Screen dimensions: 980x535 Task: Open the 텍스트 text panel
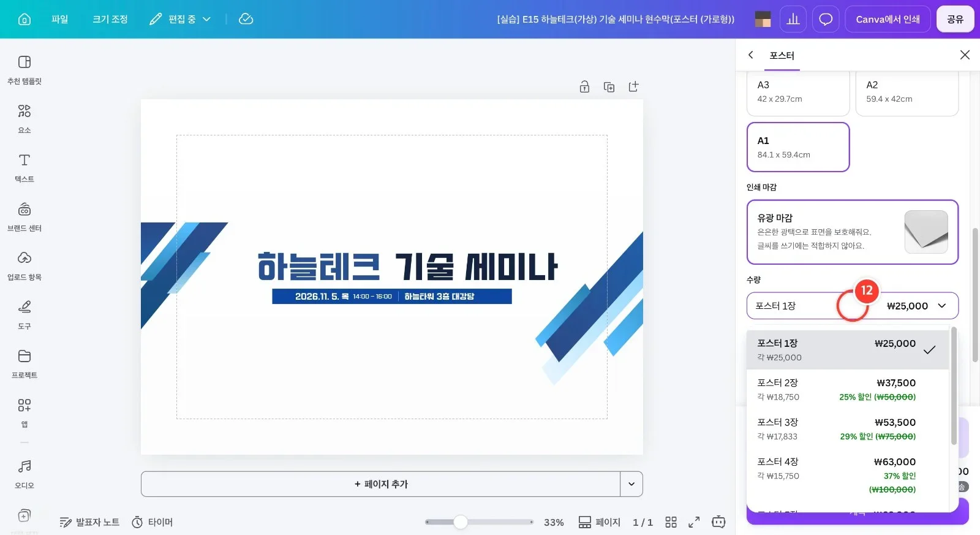pyautogui.click(x=24, y=167)
